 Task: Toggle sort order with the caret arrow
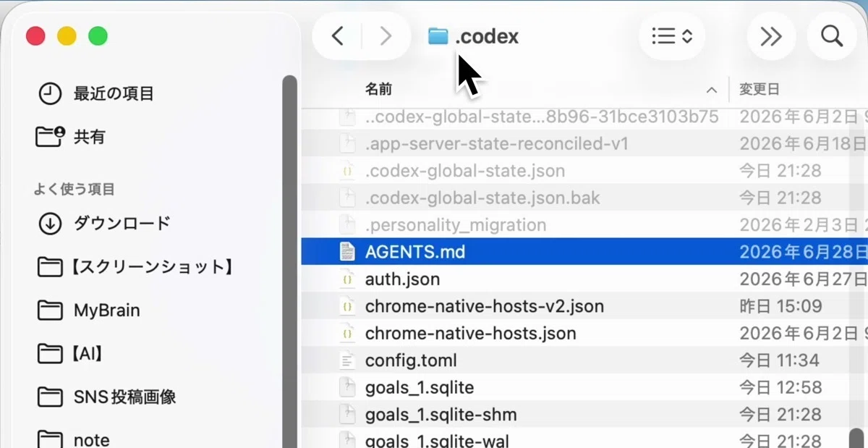coord(712,90)
